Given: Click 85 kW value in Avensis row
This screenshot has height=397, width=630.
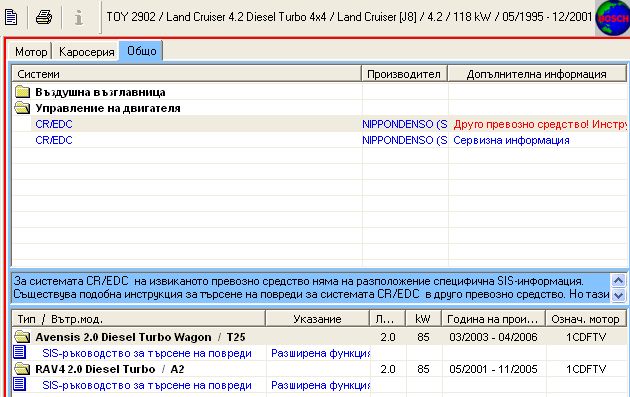Looking at the screenshot, I should tap(423, 337).
